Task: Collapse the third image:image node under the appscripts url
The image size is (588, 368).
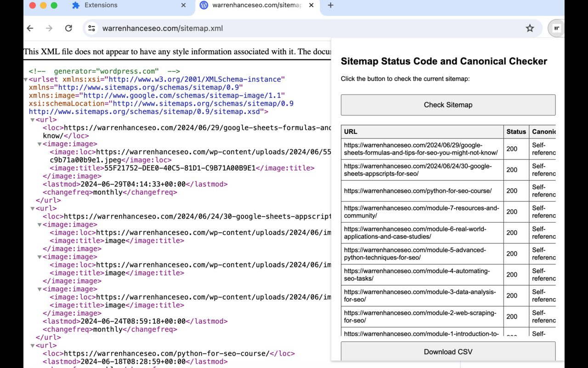Action: point(40,289)
